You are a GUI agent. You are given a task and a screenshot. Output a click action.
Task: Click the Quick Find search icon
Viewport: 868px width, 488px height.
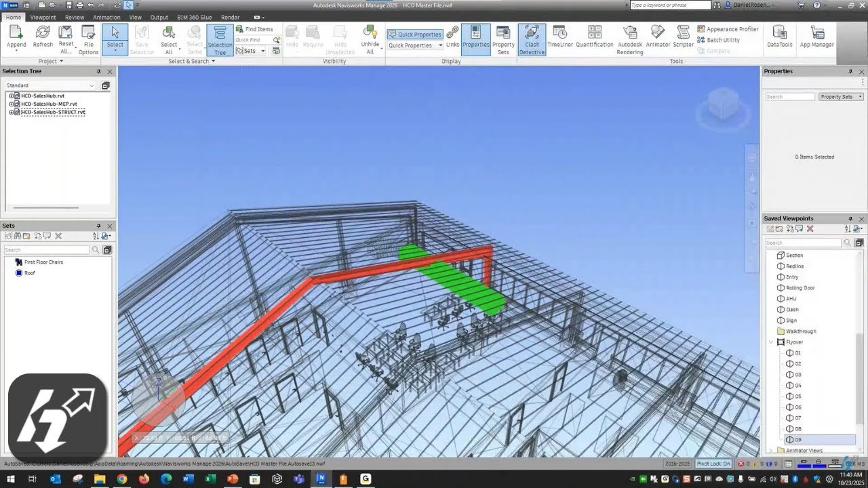pos(277,40)
